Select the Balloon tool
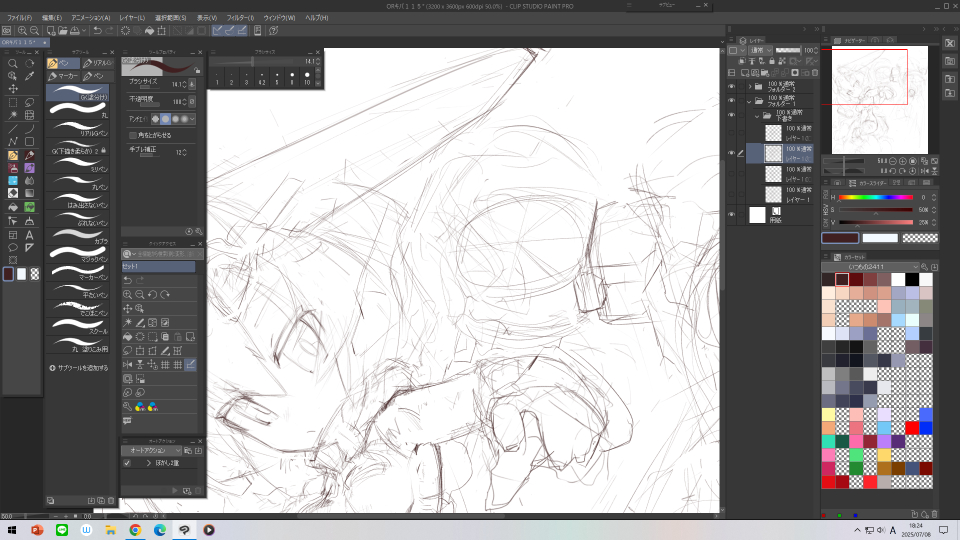Screen dimensions: 960x540 coord(12,247)
